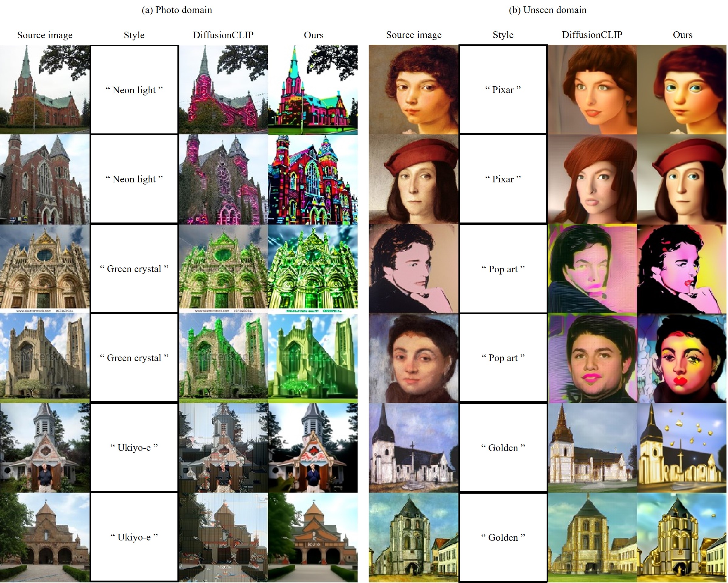
Task: Select "Ours" header under Unseen domain
Action: (x=682, y=35)
